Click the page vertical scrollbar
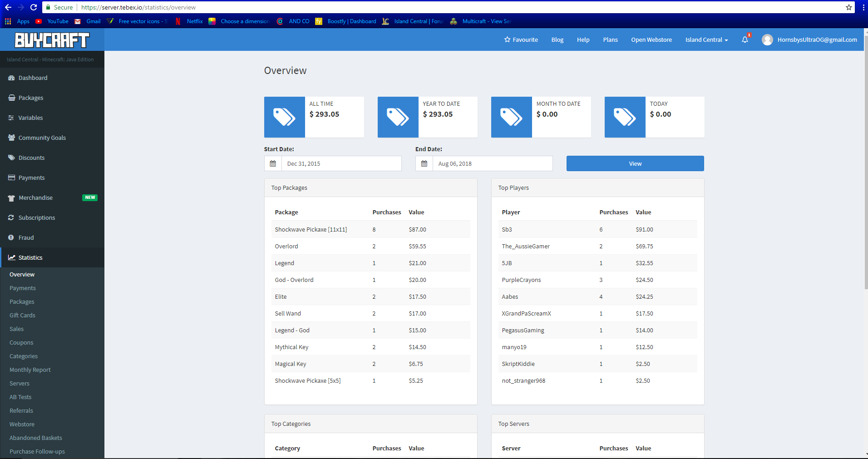Image resolution: width=868 pixels, height=459 pixels. 865,163
